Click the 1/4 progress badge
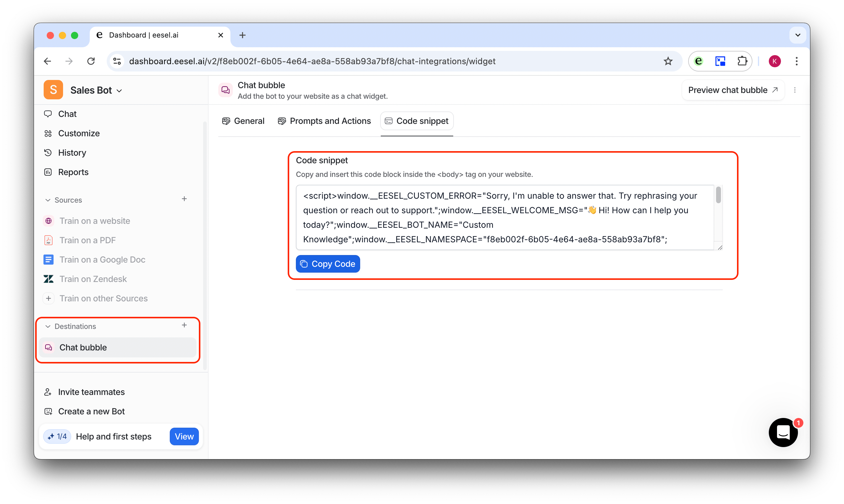Image resolution: width=844 pixels, height=504 pixels. pos(57,436)
